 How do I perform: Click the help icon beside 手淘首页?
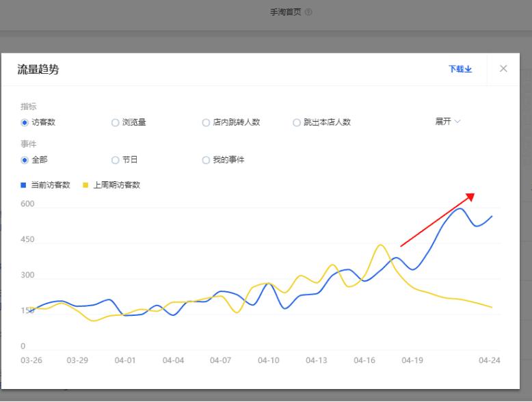point(308,12)
